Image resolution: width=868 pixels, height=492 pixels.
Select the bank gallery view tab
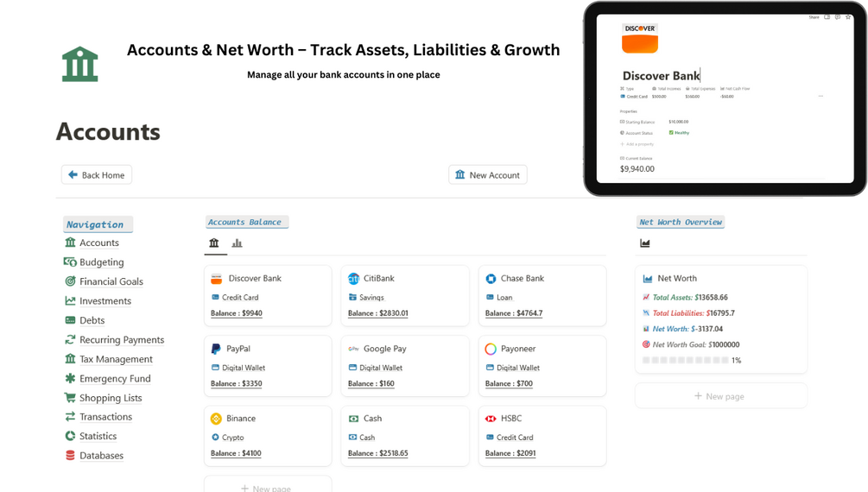(x=214, y=243)
